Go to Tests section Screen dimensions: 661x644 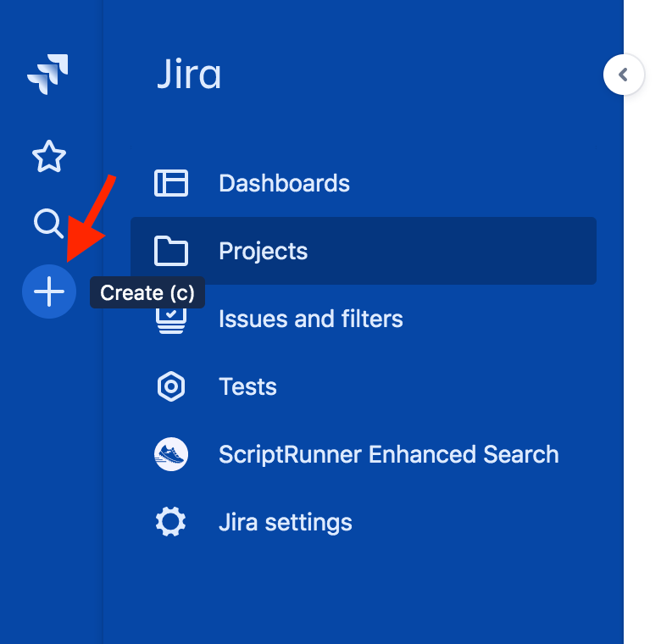click(364, 386)
